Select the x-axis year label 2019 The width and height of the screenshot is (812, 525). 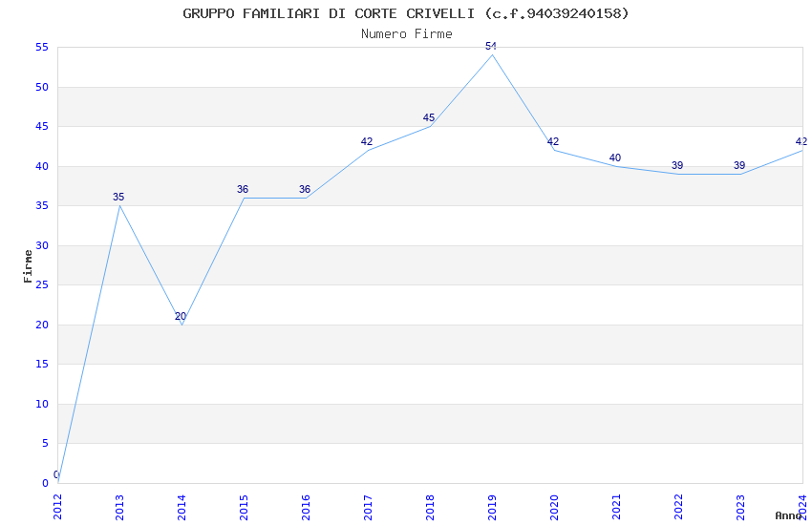[493, 507]
